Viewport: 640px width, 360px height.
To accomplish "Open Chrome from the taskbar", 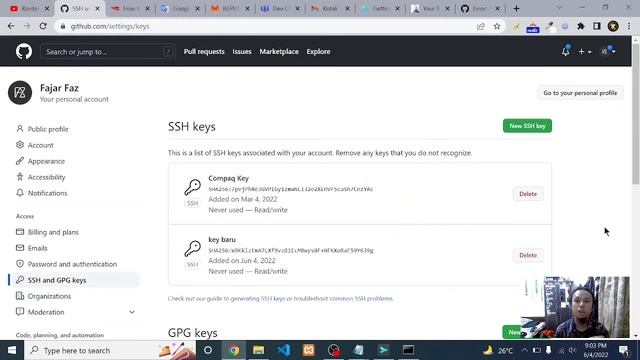I will [234, 350].
